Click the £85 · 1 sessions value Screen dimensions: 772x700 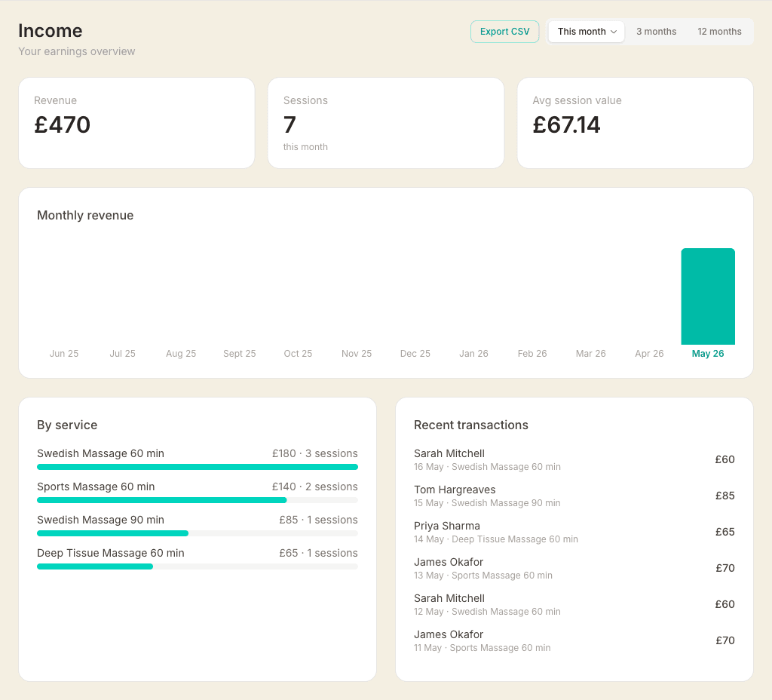(x=318, y=520)
